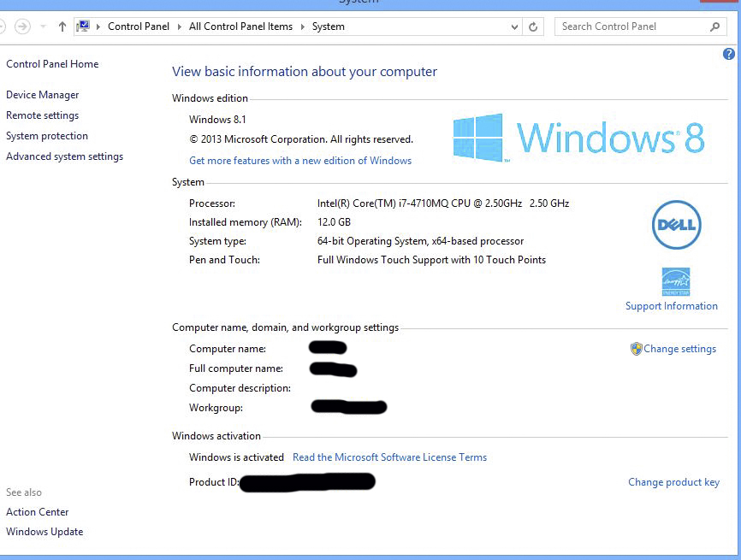This screenshot has width=741, height=560.
Task: Open Control Panel Home
Action: 52,64
